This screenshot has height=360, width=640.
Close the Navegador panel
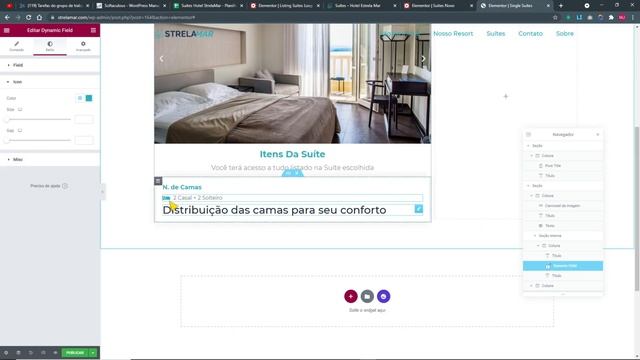click(598, 134)
